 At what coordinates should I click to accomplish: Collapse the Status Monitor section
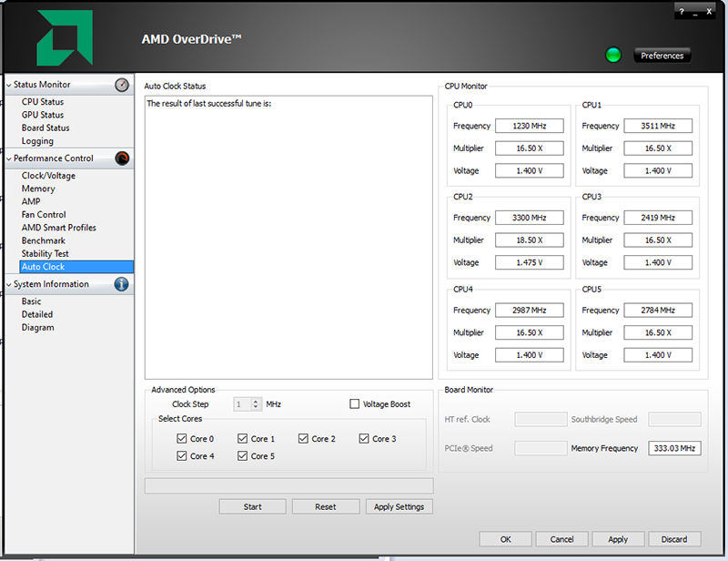coord(9,85)
